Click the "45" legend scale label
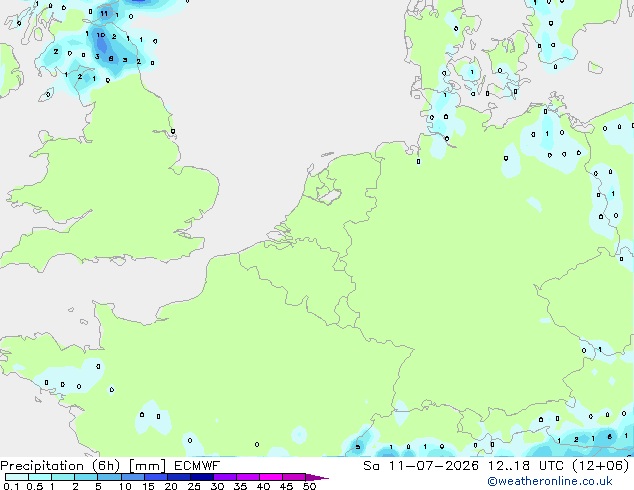634x490 pixels. click(x=286, y=486)
